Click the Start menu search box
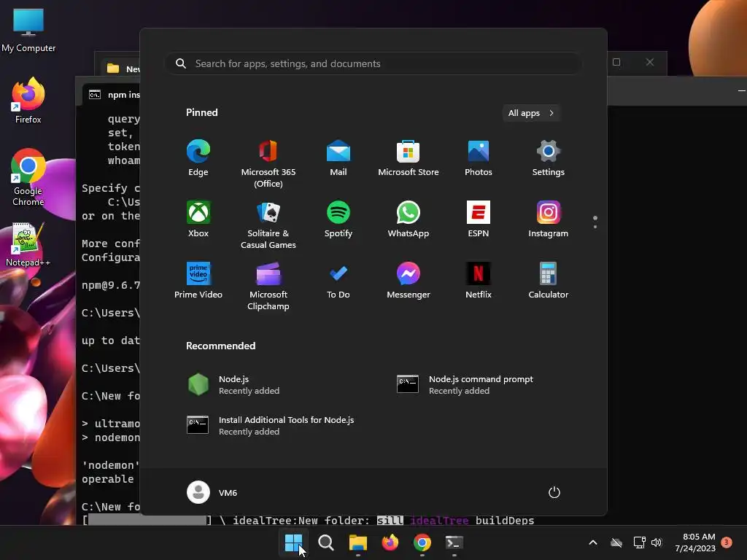Viewport: 747px width, 560px height. coord(373,63)
